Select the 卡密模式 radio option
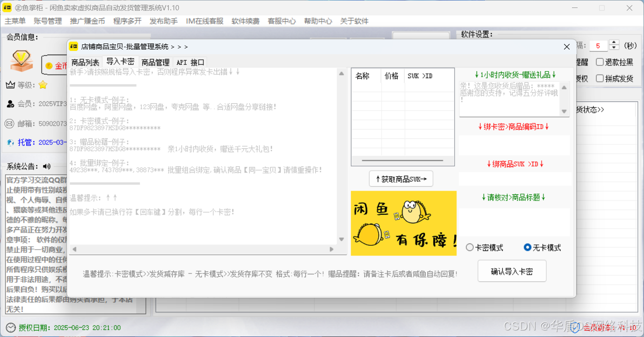Image resolution: width=644 pixels, height=337 pixels. 485,248
